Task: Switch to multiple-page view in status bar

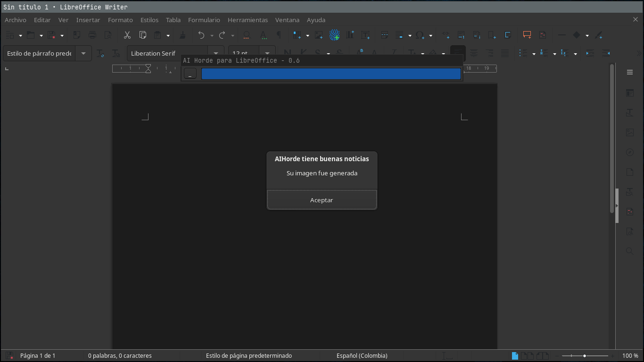Action: (x=527, y=355)
